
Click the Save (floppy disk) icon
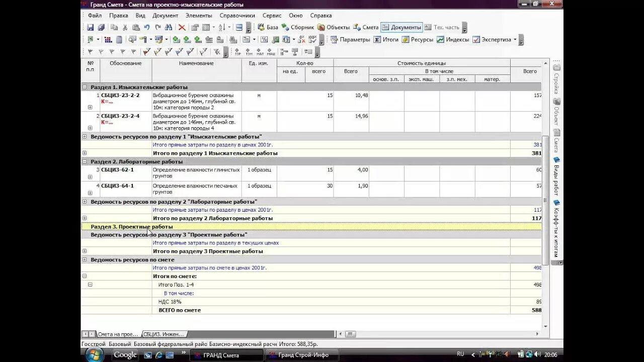click(x=90, y=28)
